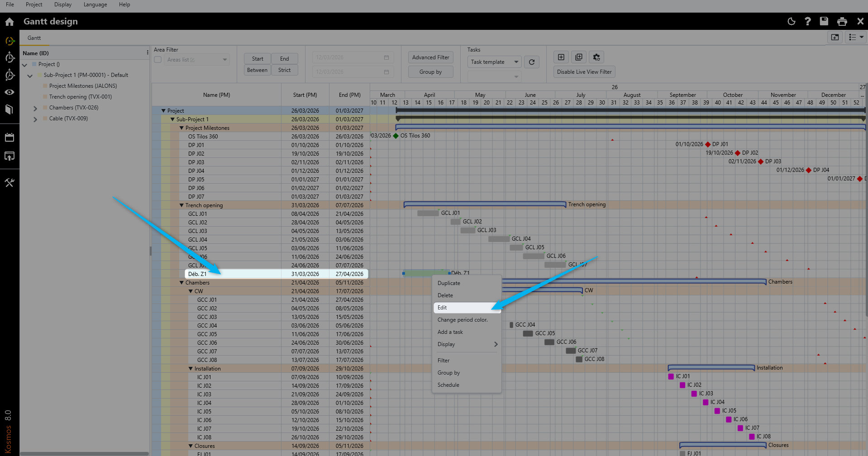868x456 pixels.
Task: Open the Task template dropdown
Action: point(494,62)
